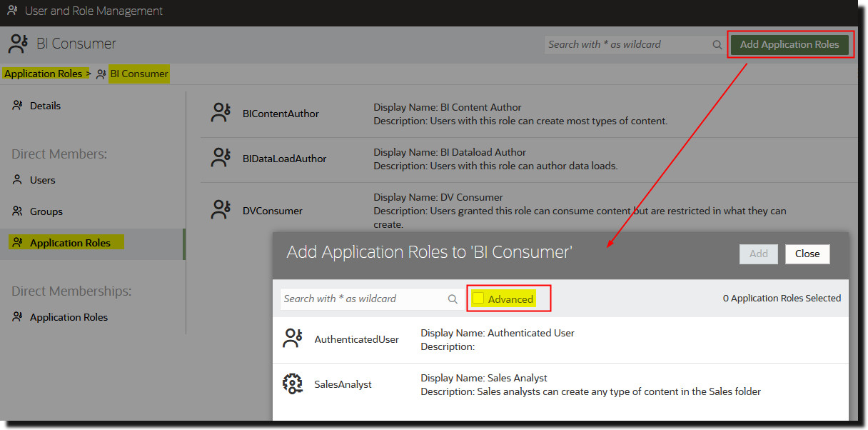Select the AuthenticatedUser row name
868x430 pixels.
click(357, 339)
